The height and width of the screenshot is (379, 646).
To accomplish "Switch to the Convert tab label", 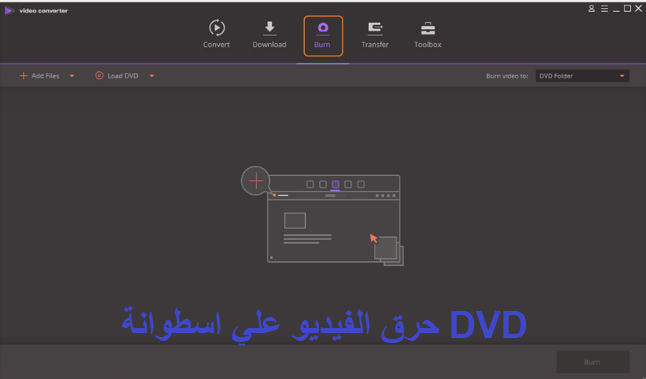I will click(x=216, y=44).
